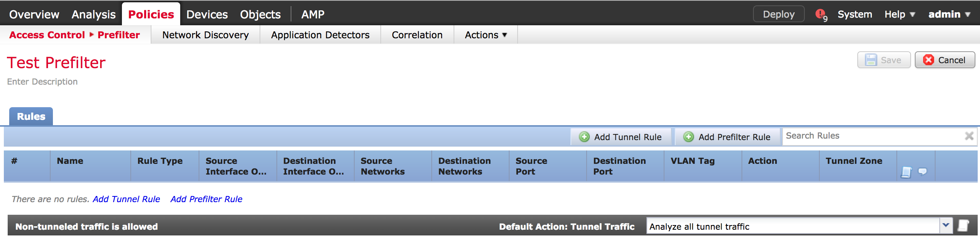
Task: Switch to the Devices tab
Action: pos(207,15)
